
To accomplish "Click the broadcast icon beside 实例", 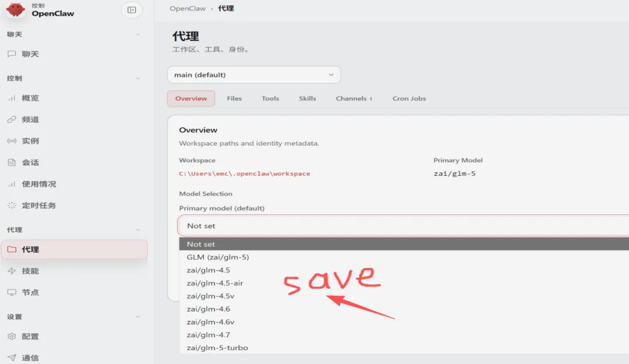I will pos(12,141).
